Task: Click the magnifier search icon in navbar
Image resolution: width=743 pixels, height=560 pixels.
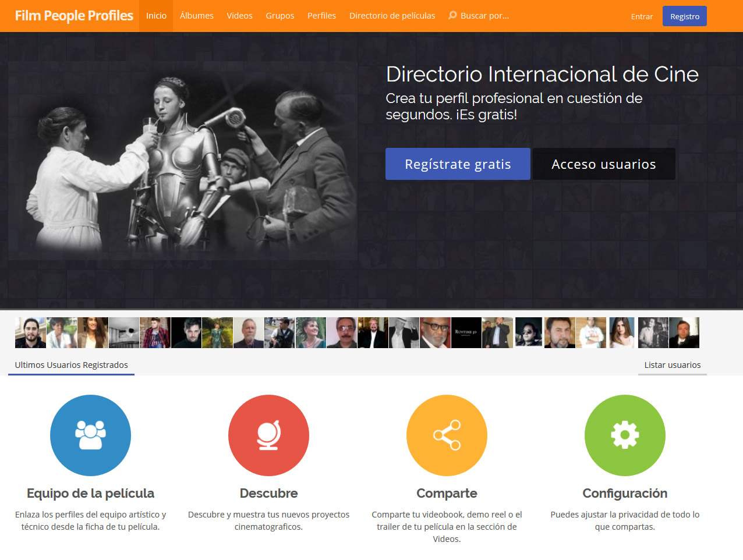Action: coord(452,16)
